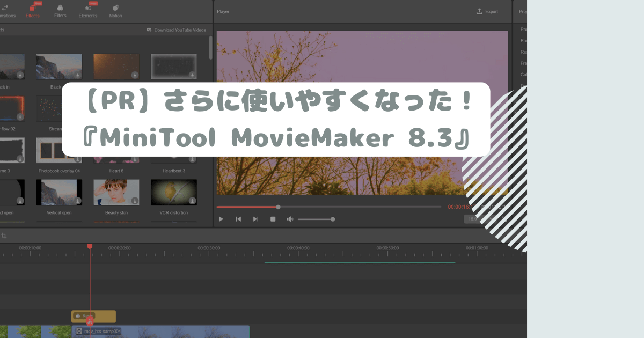This screenshot has height=338, width=644.
Task: Open the Filters tab
Action: [x=60, y=11]
